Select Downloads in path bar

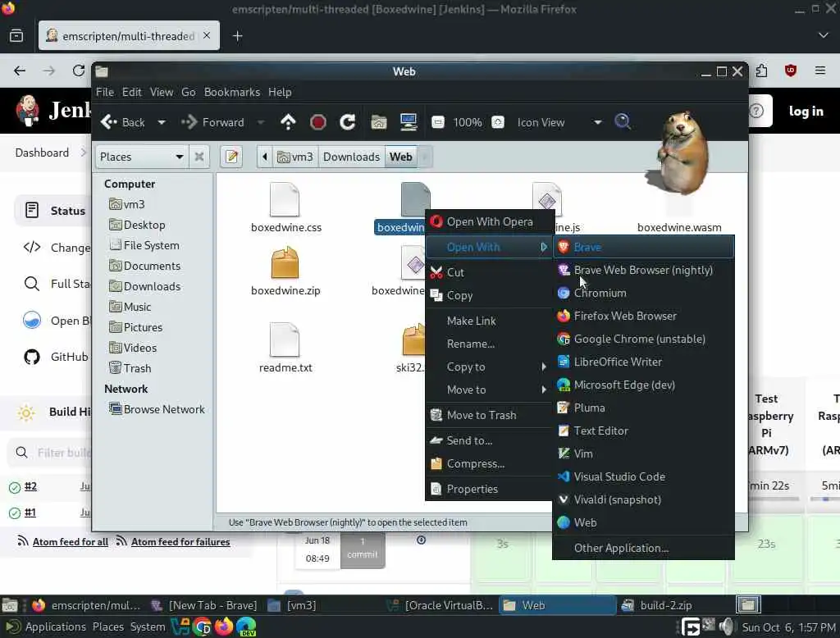[x=351, y=157]
